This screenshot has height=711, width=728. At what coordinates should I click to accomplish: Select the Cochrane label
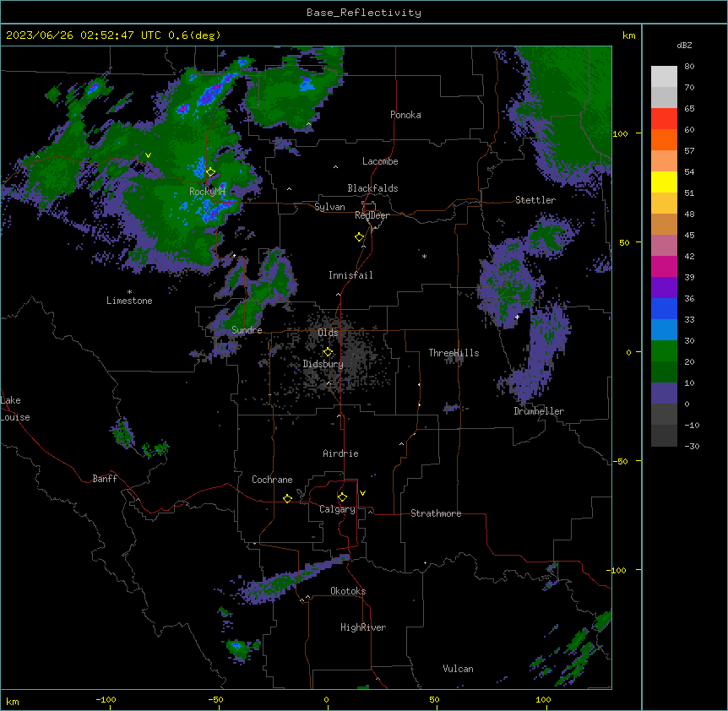click(272, 480)
